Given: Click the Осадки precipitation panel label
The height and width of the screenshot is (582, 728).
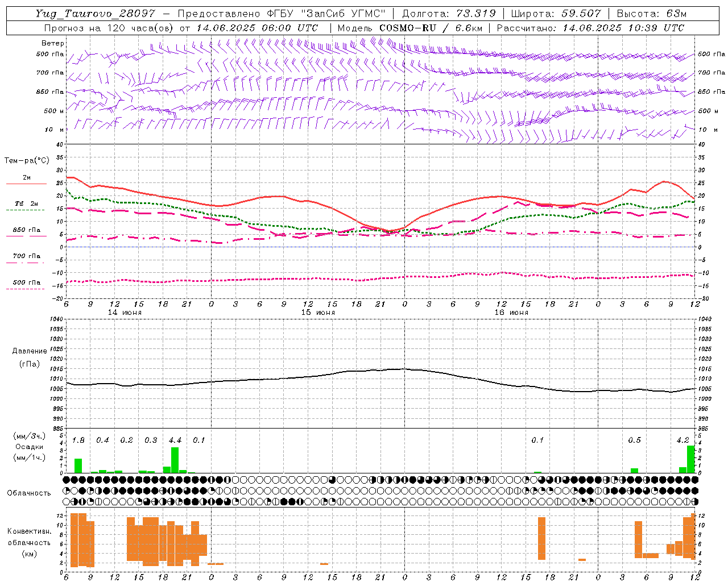Looking at the screenshot, I should click(29, 447).
